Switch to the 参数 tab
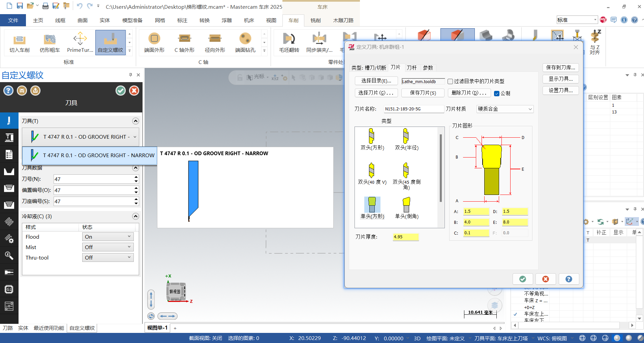The height and width of the screenshot is (343, 644). (428, 68)
